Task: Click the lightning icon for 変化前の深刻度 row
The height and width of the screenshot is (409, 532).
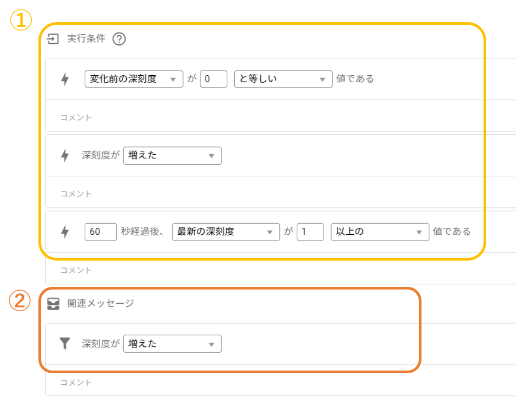Action: (65, 79)
